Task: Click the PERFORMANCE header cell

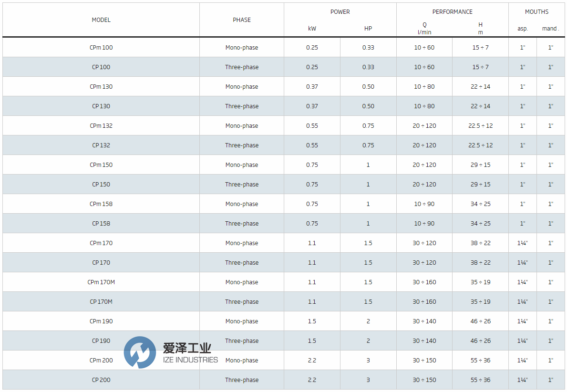Action: tap(452, 11)
